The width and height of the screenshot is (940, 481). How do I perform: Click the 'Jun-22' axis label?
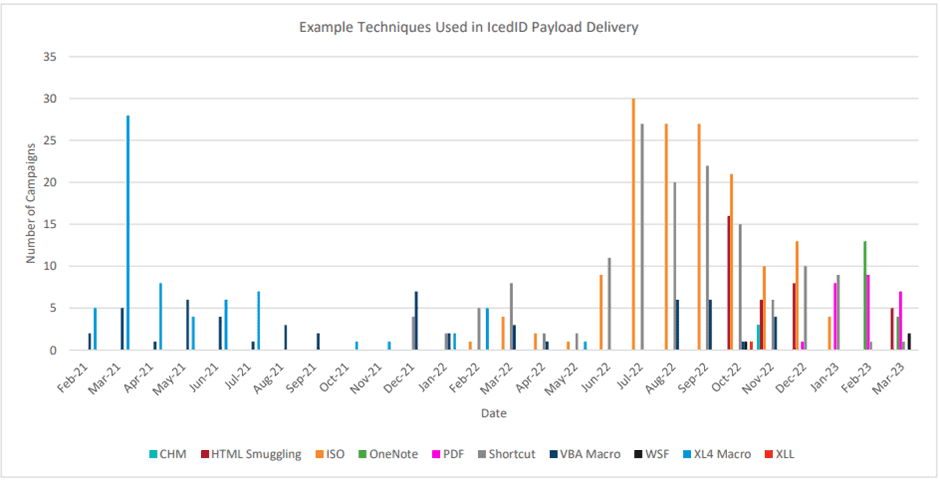(x=596, y=375)
